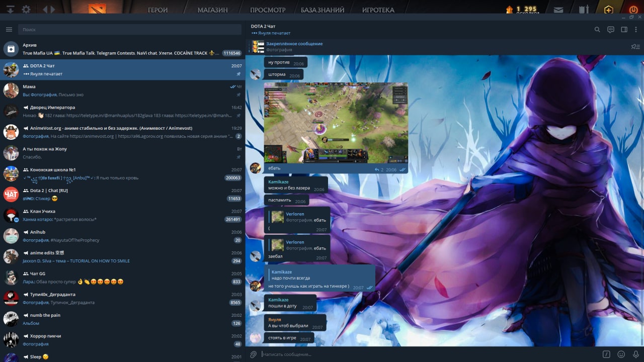The height and width of the screenshot is (362, 644).
Task: Open the Dota 2 armory icon near power button
Action: tap(584, 10)
